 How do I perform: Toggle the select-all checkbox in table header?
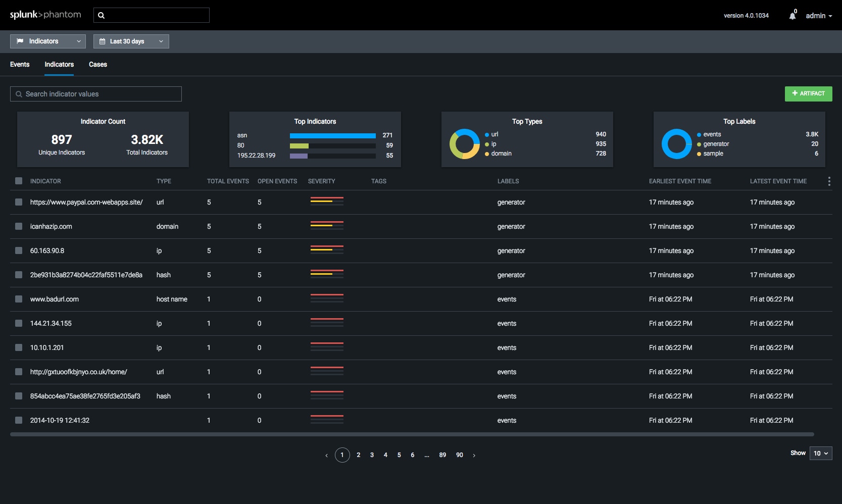coord(19,181)
